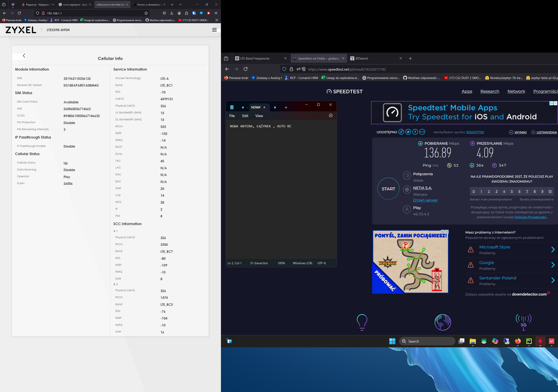The image size is (558, 392).
Task: Click the speedtest.net URL address bar
Action: click(418, 69)
